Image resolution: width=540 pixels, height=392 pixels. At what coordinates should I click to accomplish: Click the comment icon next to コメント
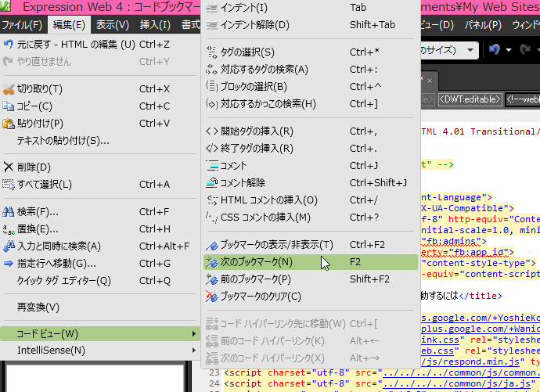tap(212, 166)
